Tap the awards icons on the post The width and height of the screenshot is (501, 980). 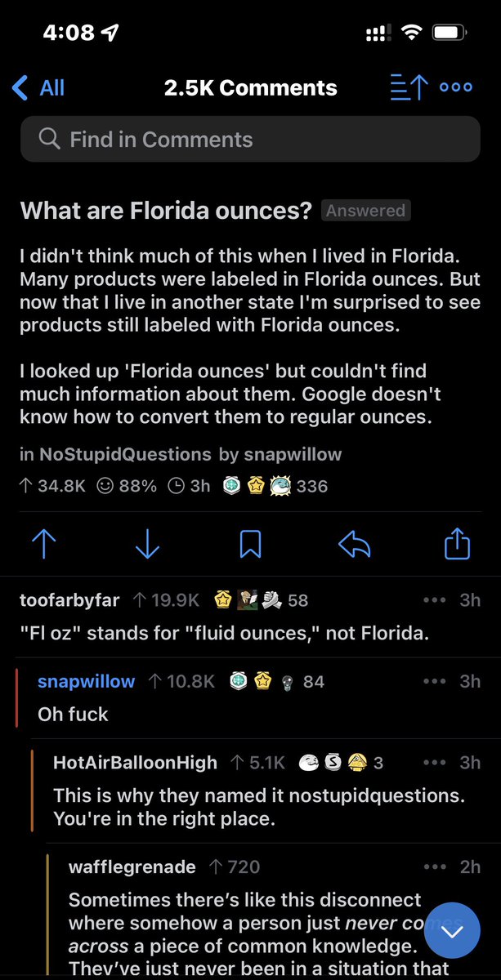click(257, 486)
